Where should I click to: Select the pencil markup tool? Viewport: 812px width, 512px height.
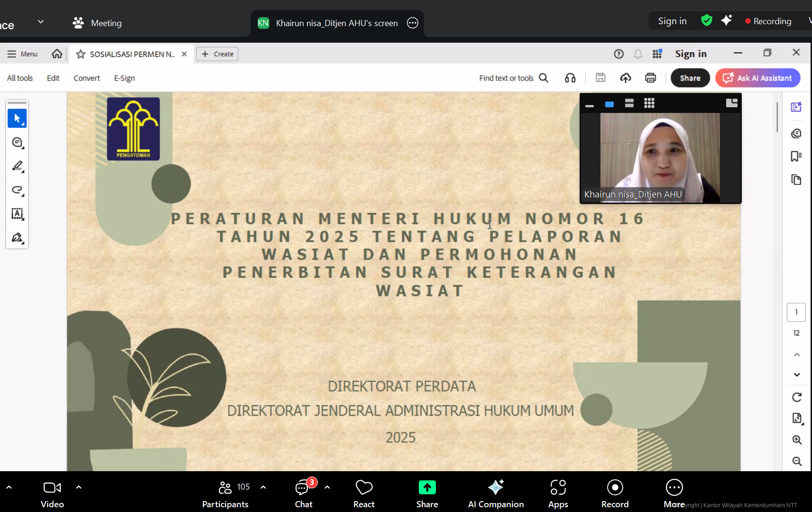pyautogui.click(x=17, y=167)
